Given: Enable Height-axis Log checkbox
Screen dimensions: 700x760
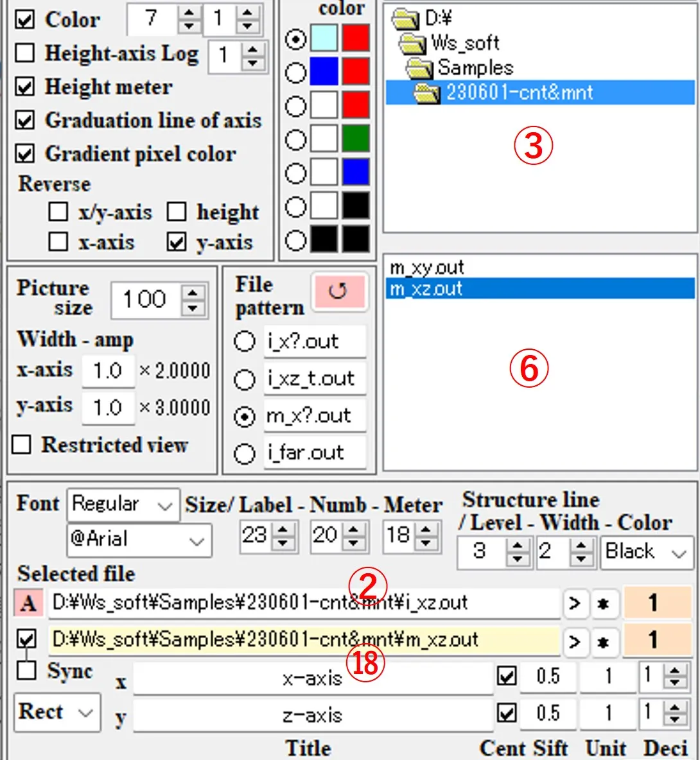Looking at the screenshot, I should (24, 53).
